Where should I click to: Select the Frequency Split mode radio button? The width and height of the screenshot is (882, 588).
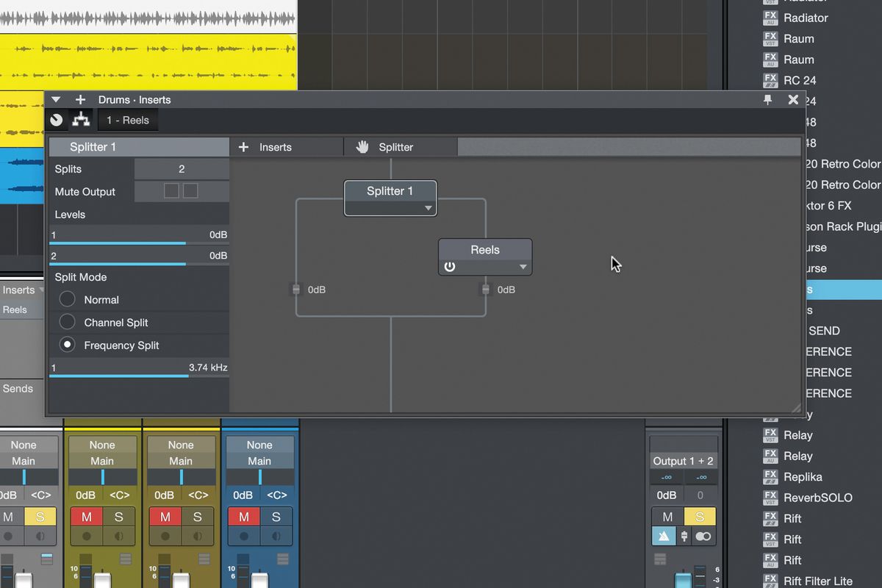66,345
